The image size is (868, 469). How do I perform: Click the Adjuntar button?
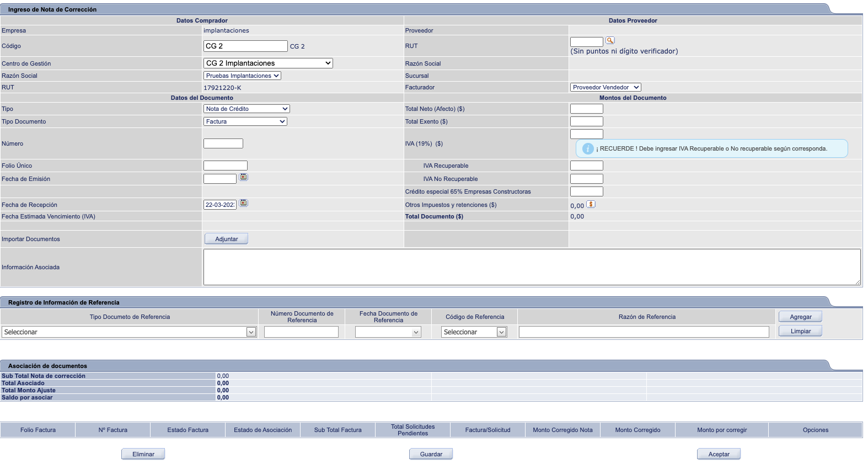(x=226, y=239)
